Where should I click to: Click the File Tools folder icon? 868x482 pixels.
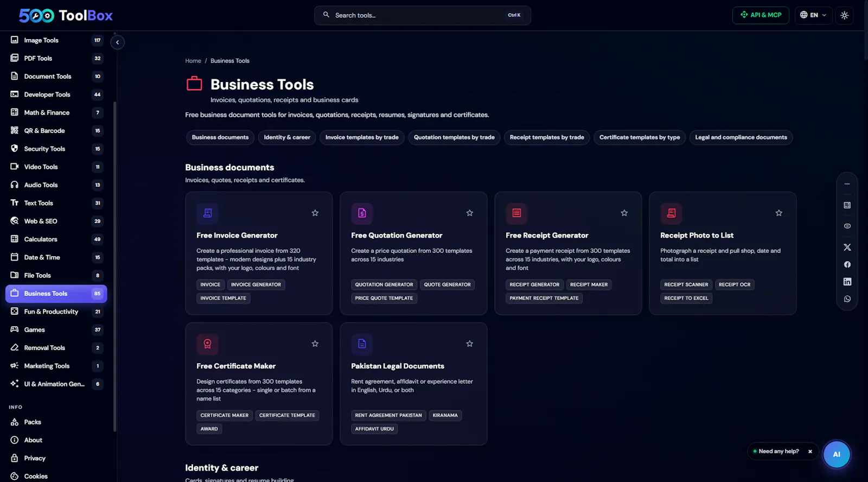click(15, 275)
